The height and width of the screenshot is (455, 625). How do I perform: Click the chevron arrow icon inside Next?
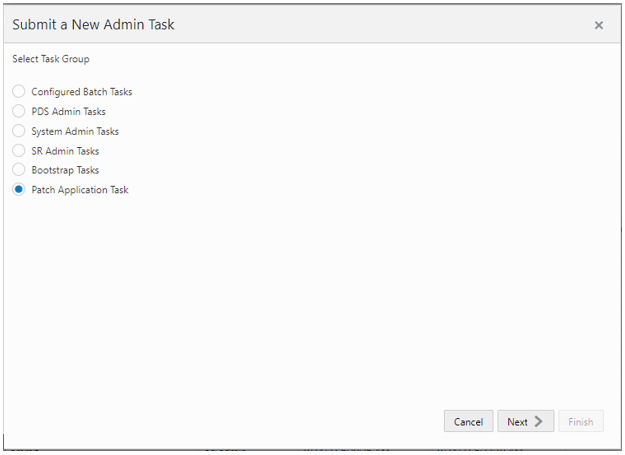540,421
